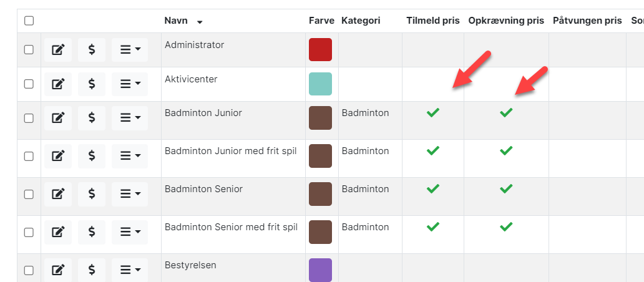644x282 pixels.
Task: Click dollar icon for Badminton Junior med frit spil
Action: [x=92, y=155]
